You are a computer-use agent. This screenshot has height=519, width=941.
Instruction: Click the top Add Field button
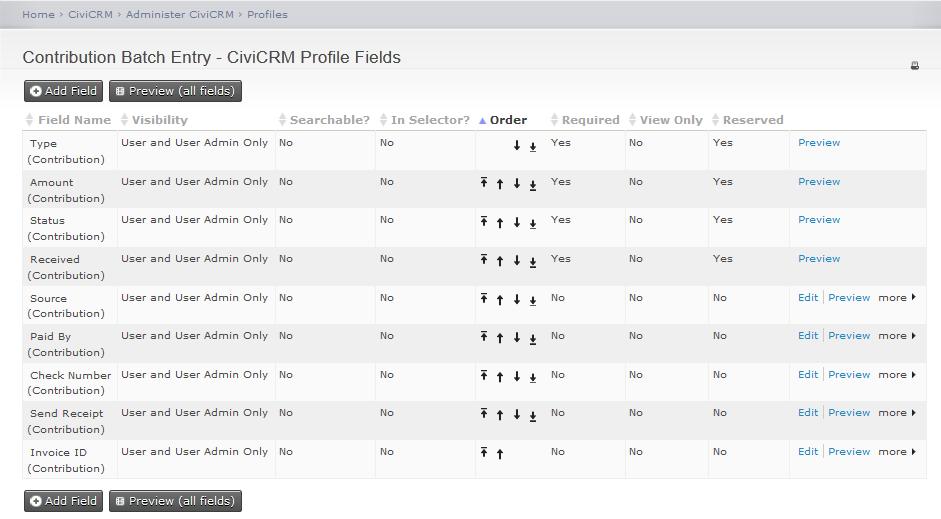point(63,91)
